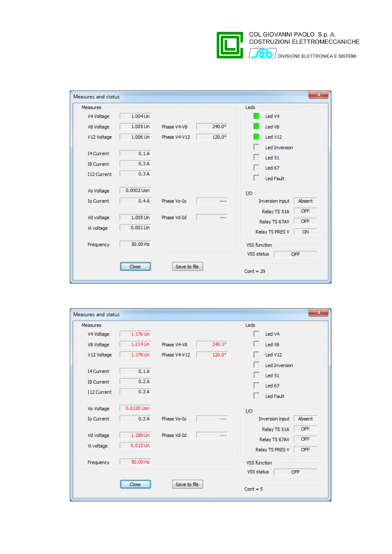This screenshot has width=392, height=554.
Task: Select Vd voltage field showing 1.189 Un
Action: point(135,435)
